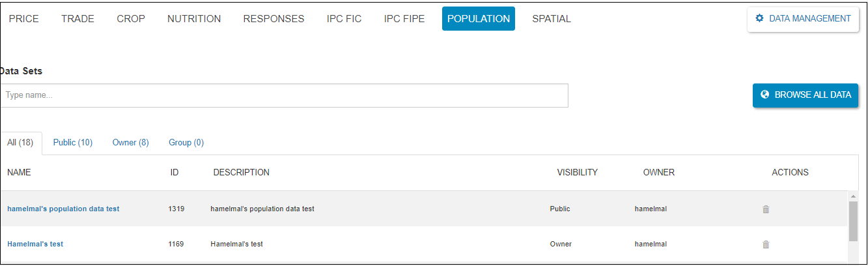The image size is (868, 266).
Task: Filter datasets by Public (10)
Action: (x=73, y=143)
